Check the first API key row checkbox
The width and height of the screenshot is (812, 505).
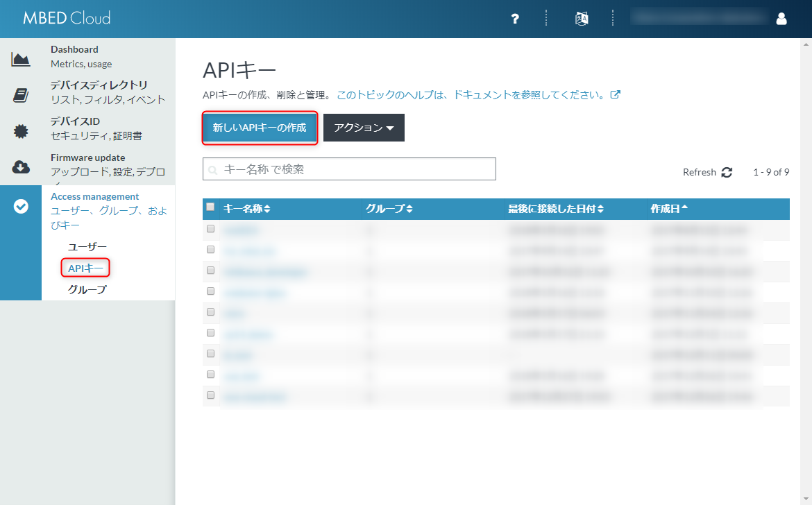coord(210,229)
